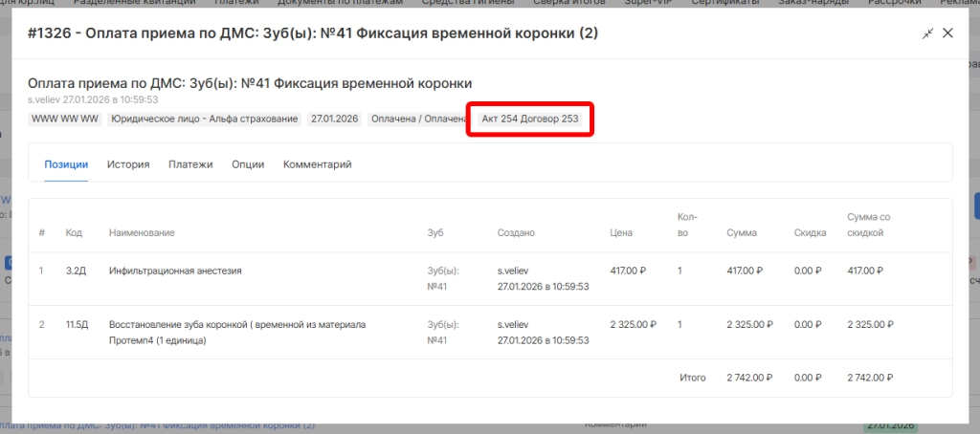The image size is (980, 434).
Task: Select the Опции tab
Action: (248, 164)
